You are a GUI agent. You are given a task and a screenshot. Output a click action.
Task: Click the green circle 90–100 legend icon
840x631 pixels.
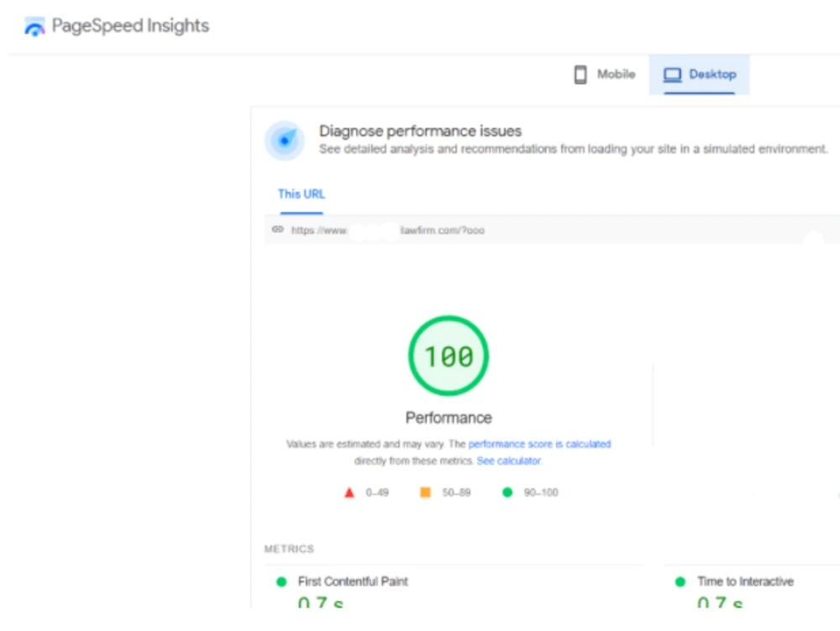507,492
